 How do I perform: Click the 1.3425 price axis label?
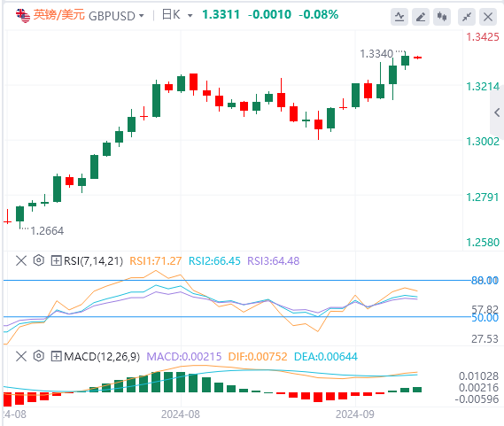click(x=483, y=37)
